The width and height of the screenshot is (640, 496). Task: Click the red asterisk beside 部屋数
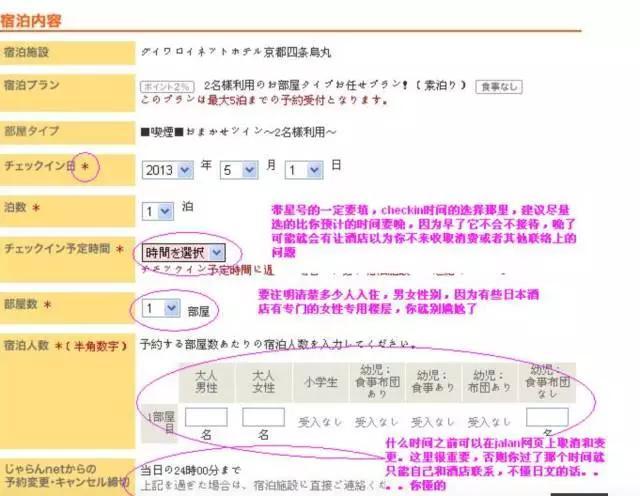click(x=47, y=303)
